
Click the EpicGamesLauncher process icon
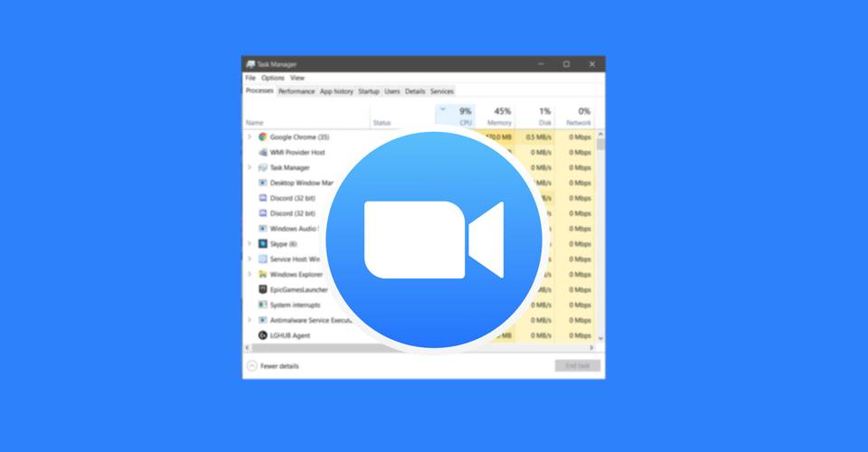coord(263,289)
